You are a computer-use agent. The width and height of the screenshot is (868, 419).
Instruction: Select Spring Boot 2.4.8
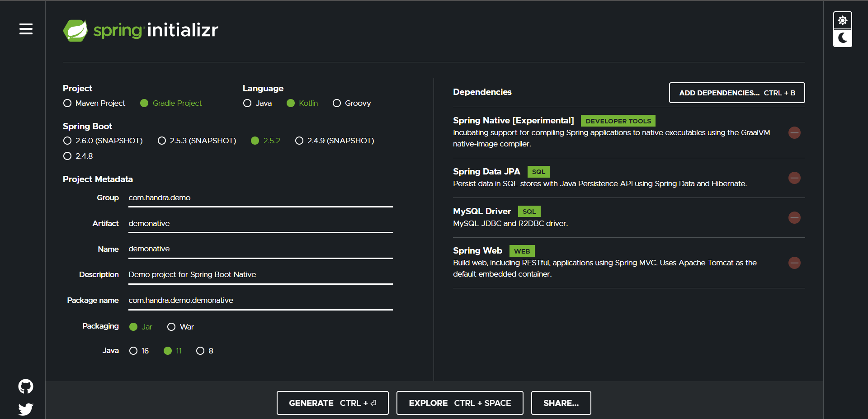point(78,156)
